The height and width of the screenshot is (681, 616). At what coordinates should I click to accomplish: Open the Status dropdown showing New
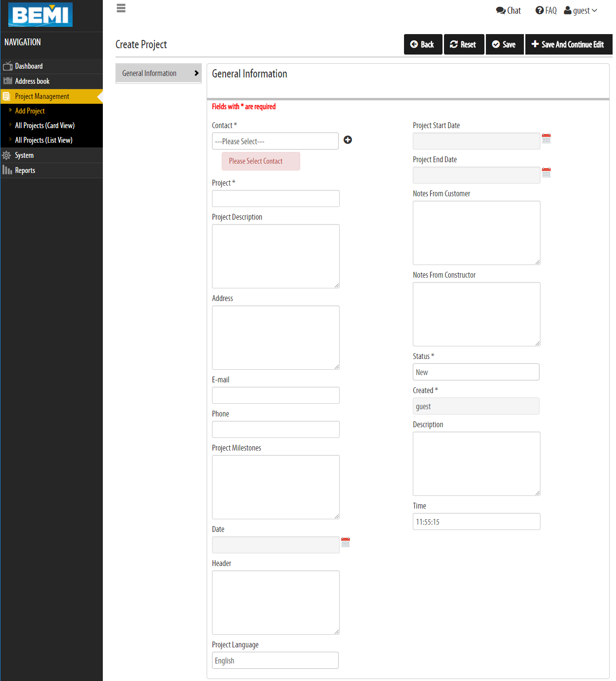476,372
